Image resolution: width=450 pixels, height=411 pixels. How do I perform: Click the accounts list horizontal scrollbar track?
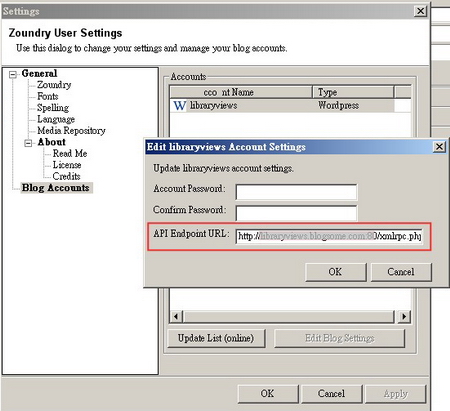(289, 316)
